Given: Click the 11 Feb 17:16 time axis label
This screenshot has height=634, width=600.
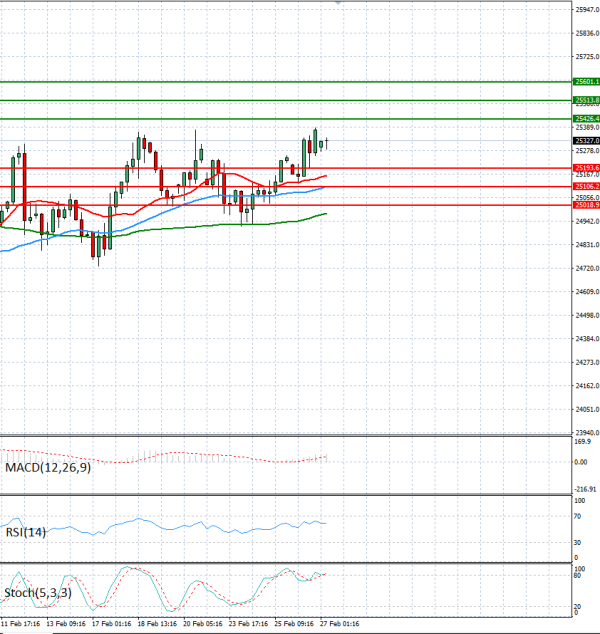Looking at the screenshot, I should pyautogui.click(x=22, y=623).
